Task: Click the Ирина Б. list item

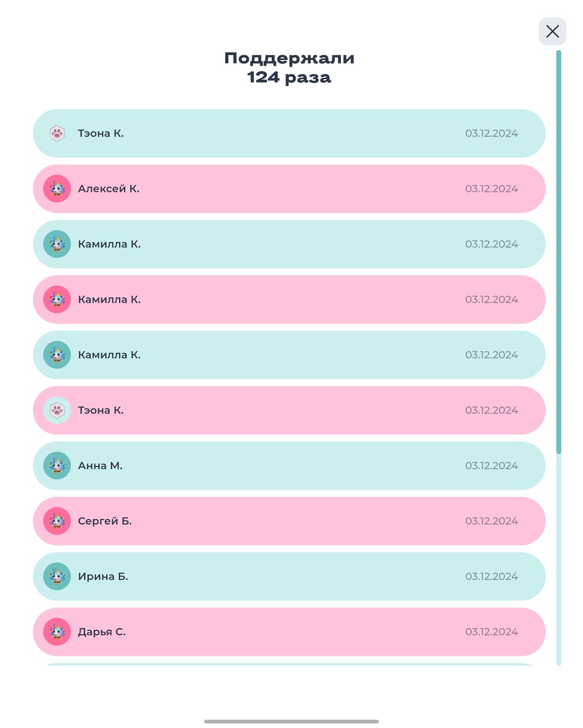Action: click(288, 576)
